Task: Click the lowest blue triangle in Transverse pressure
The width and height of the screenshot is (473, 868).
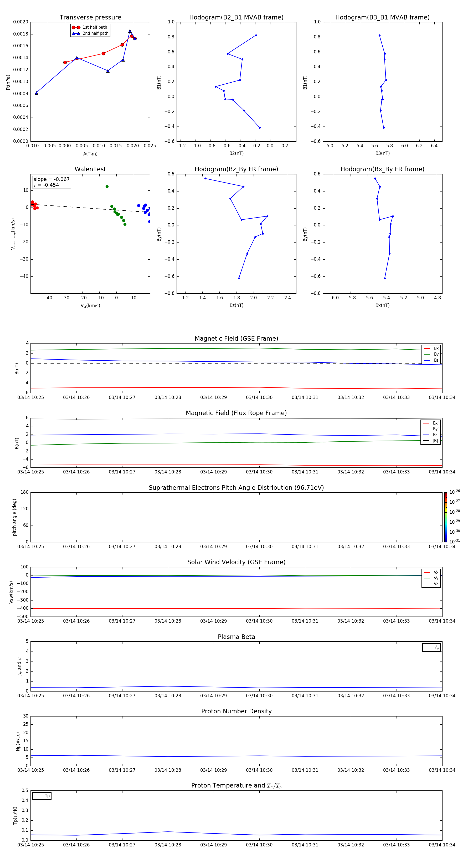Action: (x=36, y=93)
